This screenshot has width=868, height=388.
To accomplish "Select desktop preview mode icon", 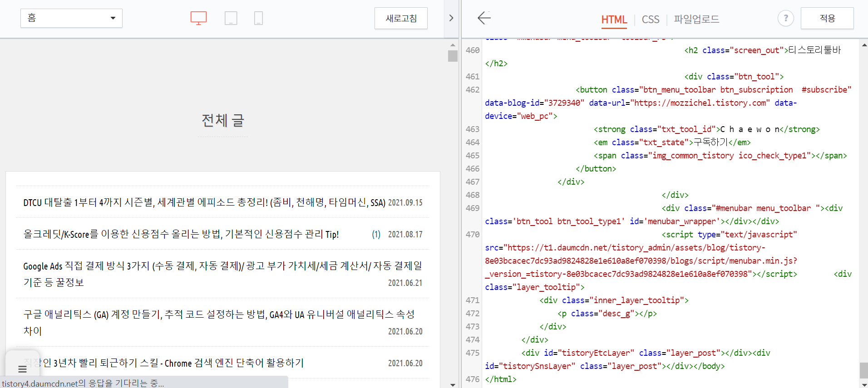I will coord(198,18).
